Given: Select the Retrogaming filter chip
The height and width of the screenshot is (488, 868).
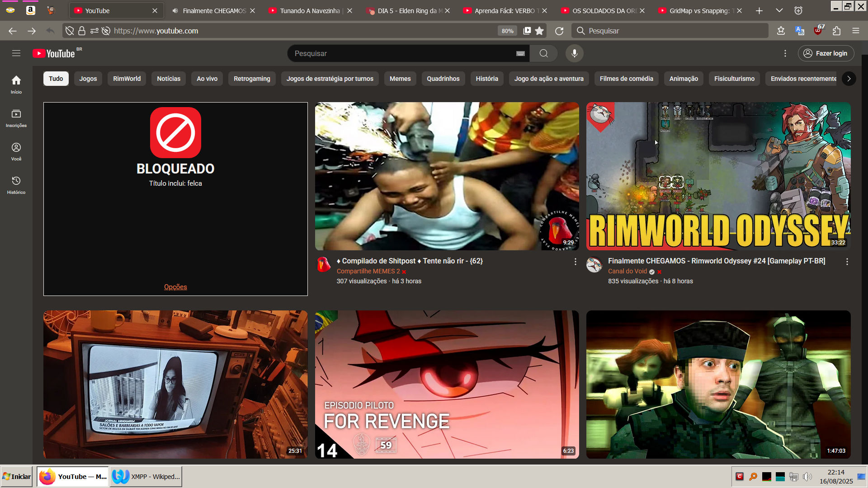Looking at the screenshot, I should 252,79.
